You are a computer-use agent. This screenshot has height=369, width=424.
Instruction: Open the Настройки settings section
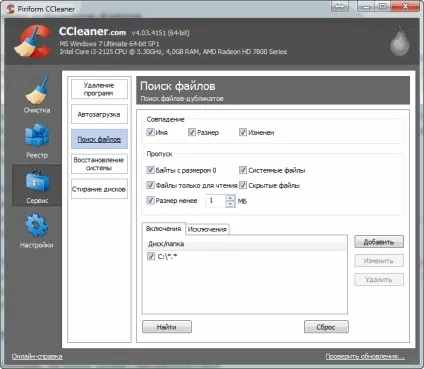click(37, 231)
